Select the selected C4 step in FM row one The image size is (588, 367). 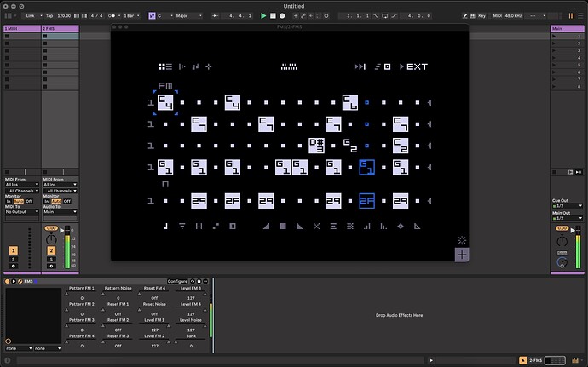tap(165, 102)
